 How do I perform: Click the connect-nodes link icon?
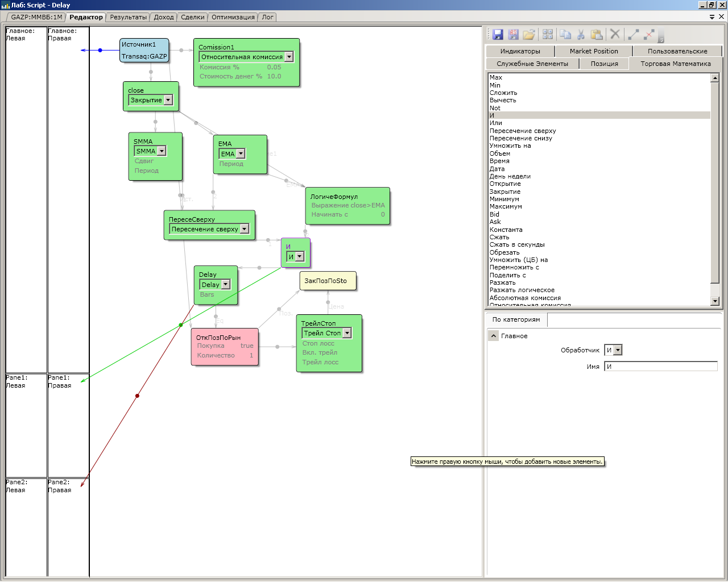pyautogui.click(x=634, y=35)
